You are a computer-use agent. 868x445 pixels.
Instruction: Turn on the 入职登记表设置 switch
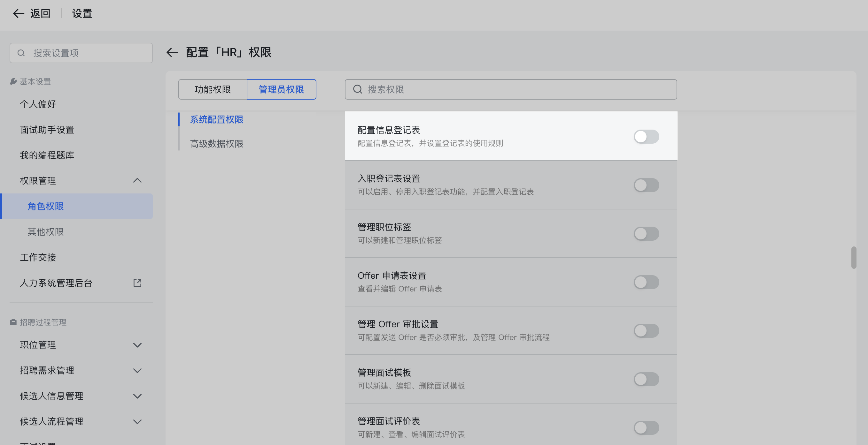coord(646,185)
